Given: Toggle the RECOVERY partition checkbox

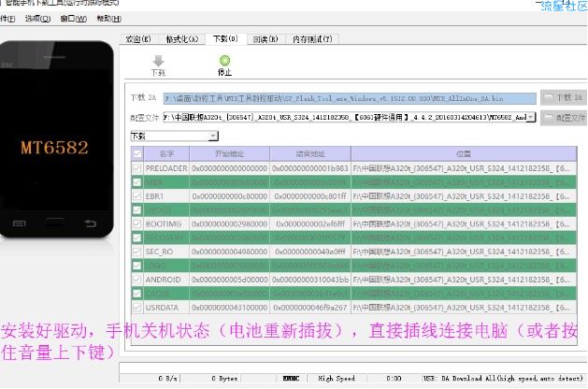Looking at the screenshot, I should click(x=136, y=238).
